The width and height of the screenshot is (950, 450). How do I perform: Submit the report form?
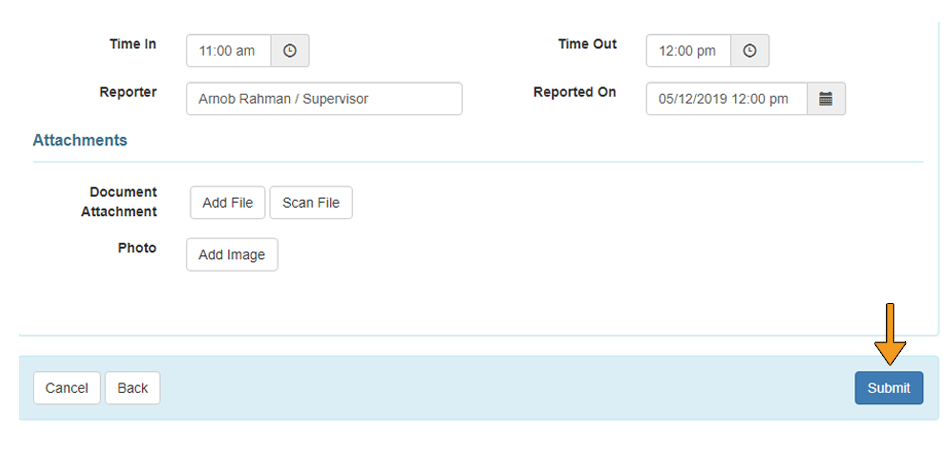889,388
